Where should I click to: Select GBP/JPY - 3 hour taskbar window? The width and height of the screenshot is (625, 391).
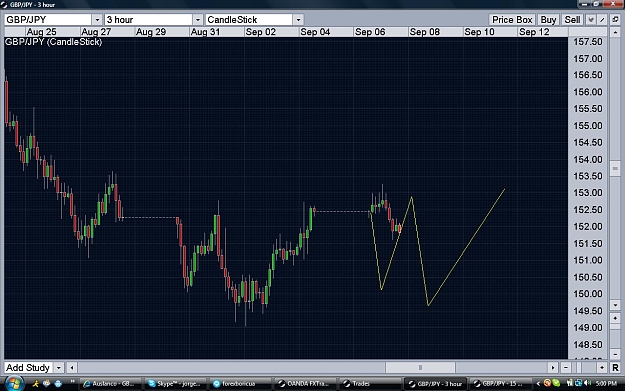pyautogui.click(x=435, y=383)
